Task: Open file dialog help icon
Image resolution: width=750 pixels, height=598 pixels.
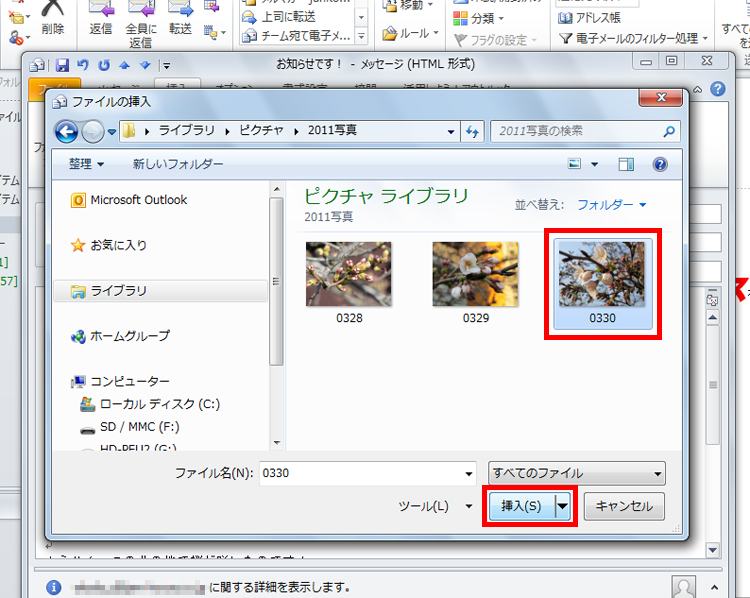Action: (x=660, y=164)
